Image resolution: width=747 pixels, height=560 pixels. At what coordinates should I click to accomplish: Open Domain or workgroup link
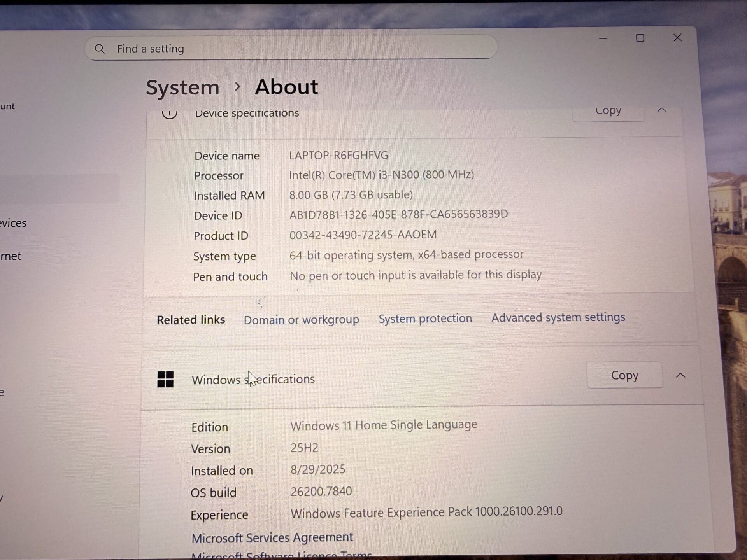pos(301,320)
